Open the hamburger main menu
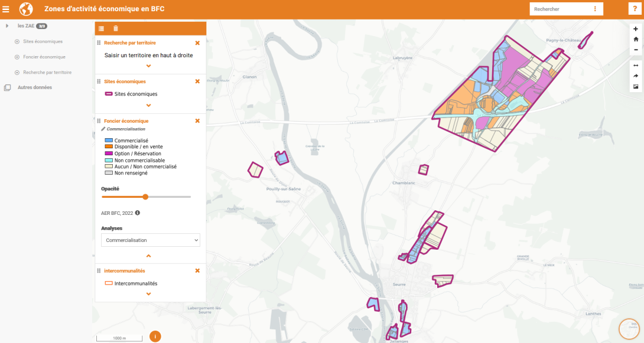Image resolution: width=644 pixels, height=343 pixels. coord(6,9)
